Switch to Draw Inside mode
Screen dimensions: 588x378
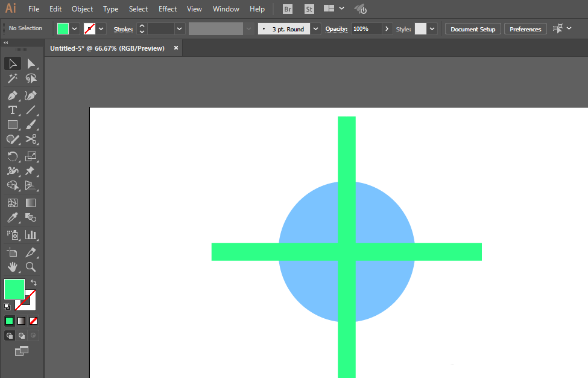(x=33, y=336)
